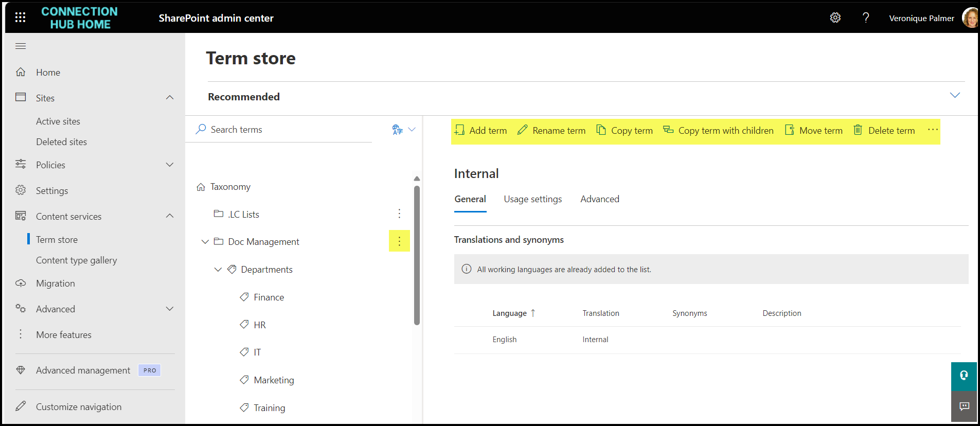Image resolution: width=980 pixels, height=426 pixels.
Task: Collapse the Departments term set
Action: tap(218, 270)
